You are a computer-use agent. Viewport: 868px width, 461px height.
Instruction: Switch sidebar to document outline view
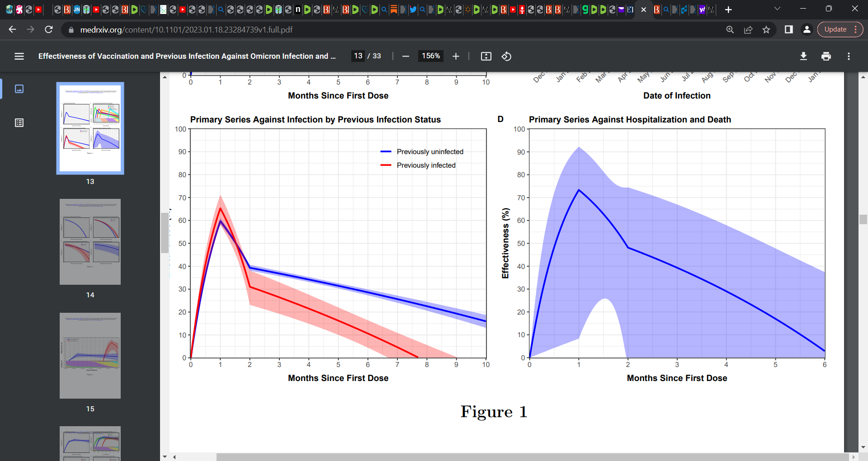(19, 123)
